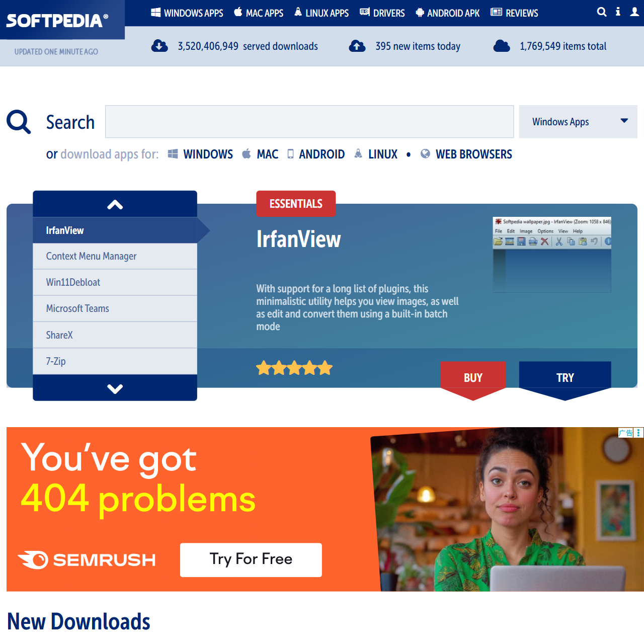Click the upload cloud icon next to new items today
This screenshot has height=644, width=644.
tap(357, 45)
